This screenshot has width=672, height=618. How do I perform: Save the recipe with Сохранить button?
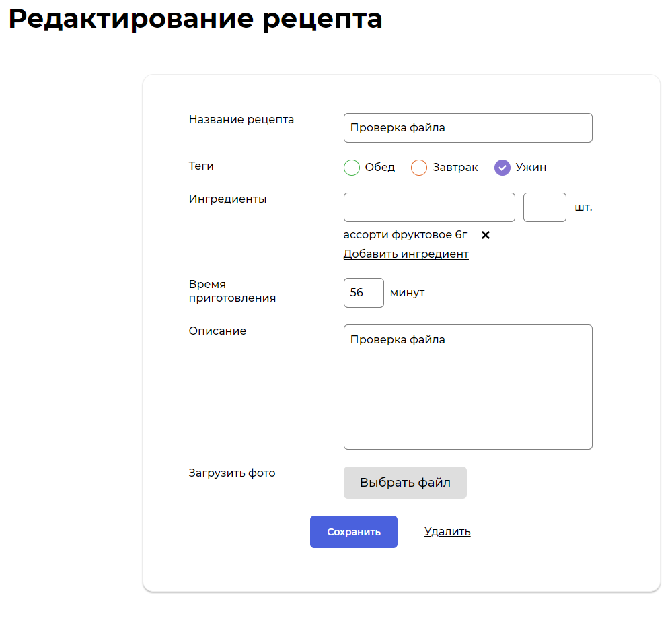click(354, 532)
